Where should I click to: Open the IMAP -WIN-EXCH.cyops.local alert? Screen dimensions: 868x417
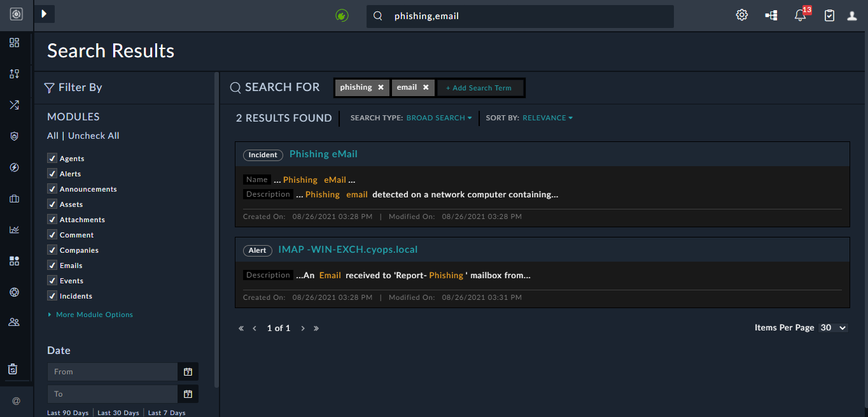[348, 250]
